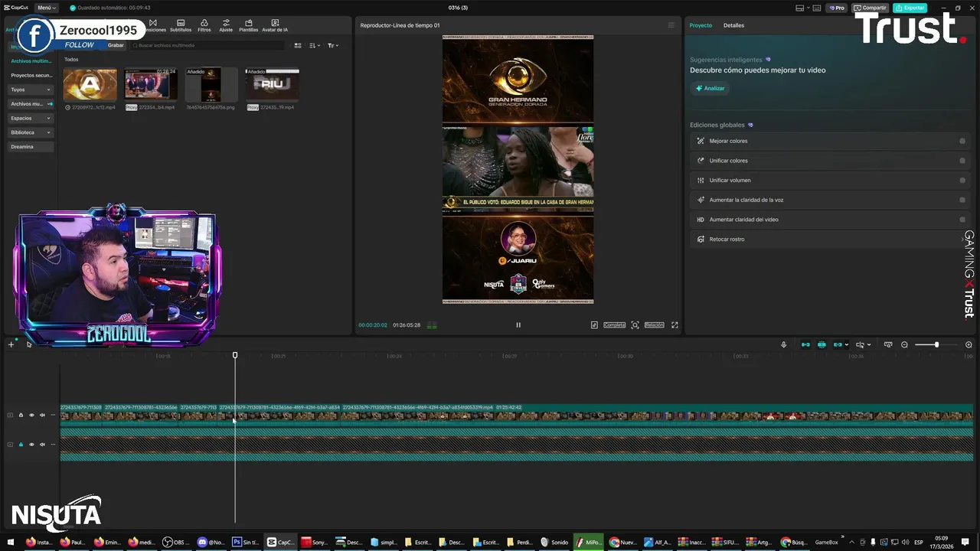Image resolution: width=980 pixels, height=551 pixels.
Task: Open more options for the first track
Action: pos(53,415)
